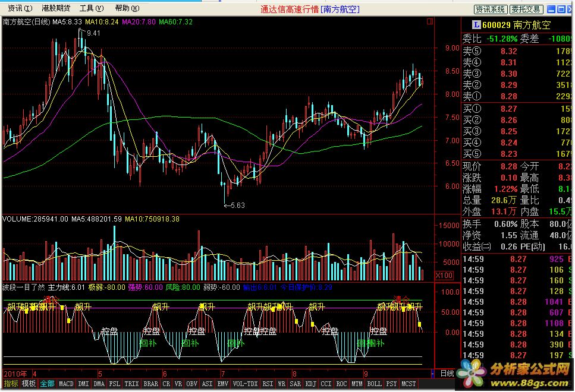
Task: Click the 波段一目了然 indicator name
Action: point(24,287)
